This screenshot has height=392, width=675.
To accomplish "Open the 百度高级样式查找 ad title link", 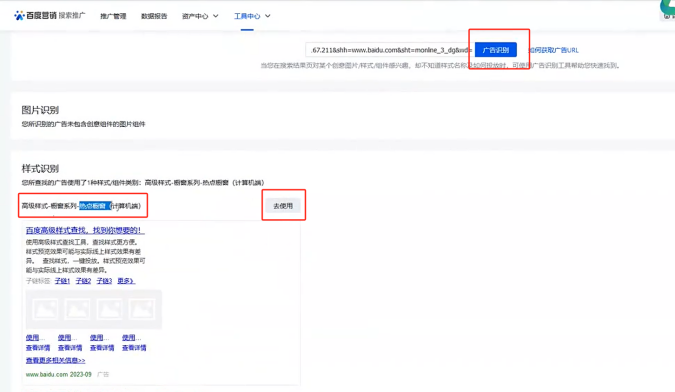I will click(x=85, y=230).
